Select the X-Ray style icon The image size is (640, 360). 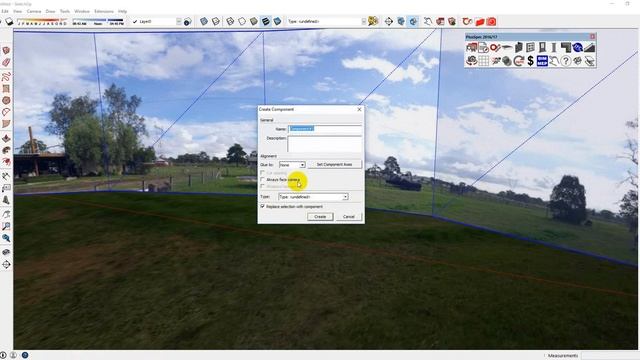click(x=204, y=21)
